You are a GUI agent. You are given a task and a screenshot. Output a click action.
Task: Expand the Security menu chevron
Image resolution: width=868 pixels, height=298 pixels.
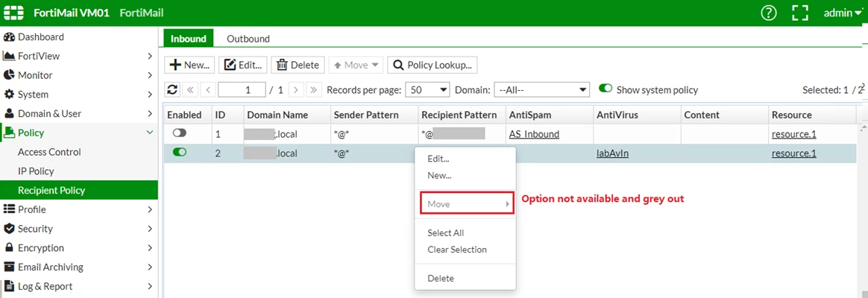tap(150, 229)
